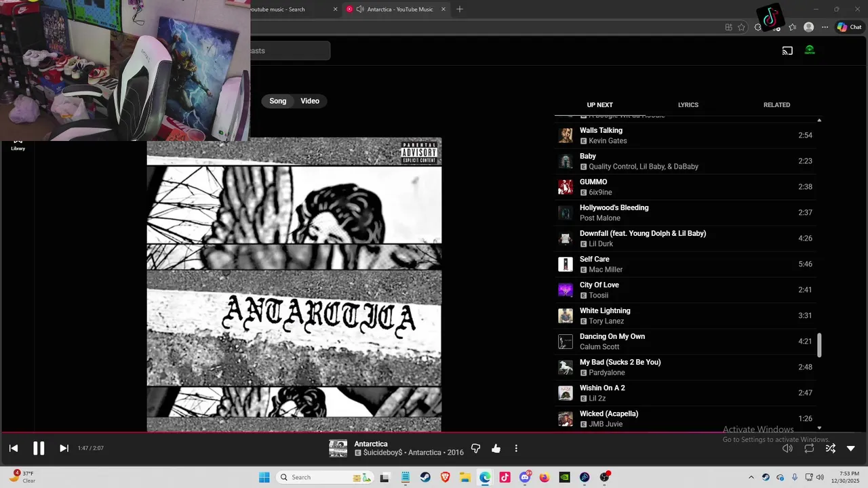Click the green profile avatar icon
Screen dimensions: 868x488
[x=810, y=50]
